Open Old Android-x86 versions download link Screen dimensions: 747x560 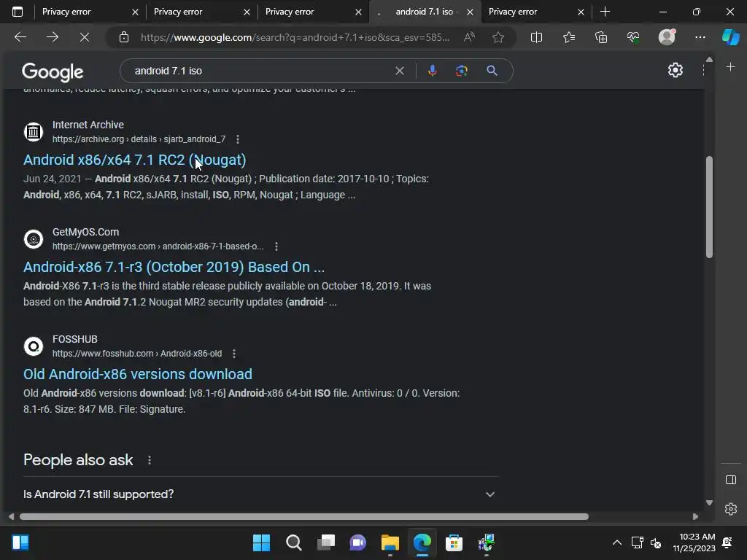coord(138,374)
